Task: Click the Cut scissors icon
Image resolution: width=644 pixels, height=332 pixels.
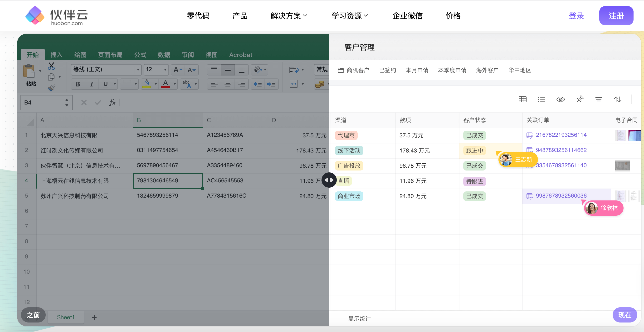Action: tap(51, 66)
